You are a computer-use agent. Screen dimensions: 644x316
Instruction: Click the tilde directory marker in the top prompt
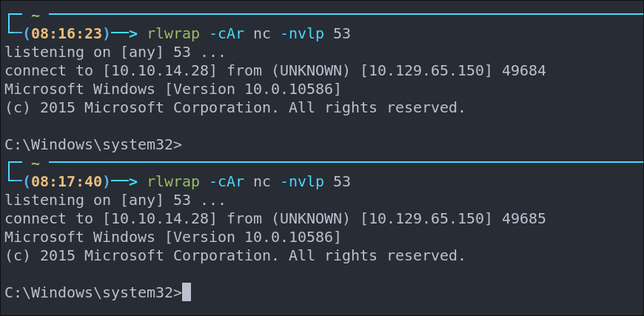tap(36, 16)
